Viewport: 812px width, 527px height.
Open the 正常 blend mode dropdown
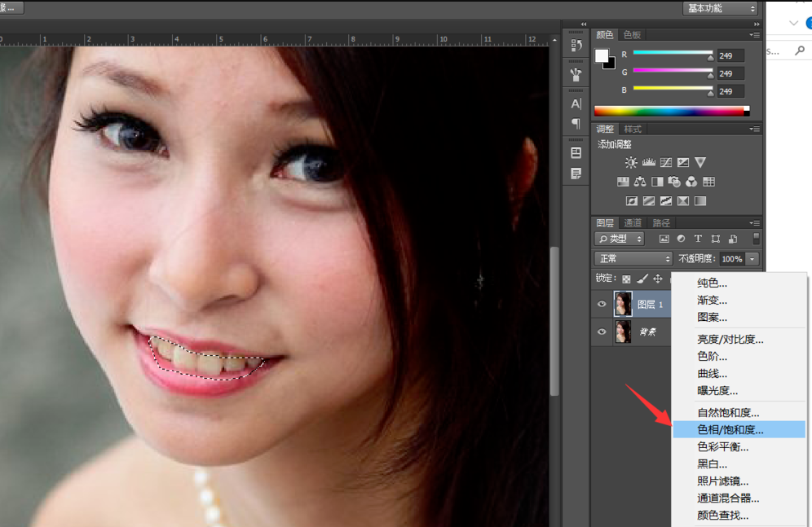click(633, 258)
